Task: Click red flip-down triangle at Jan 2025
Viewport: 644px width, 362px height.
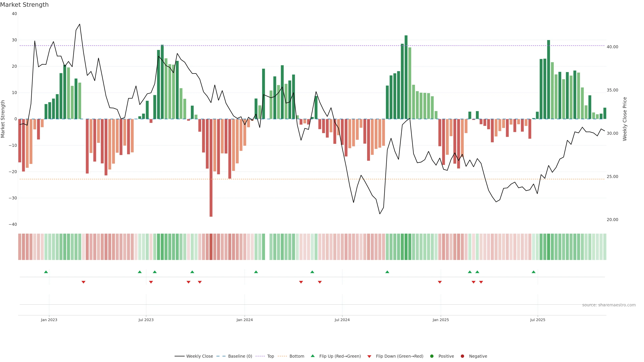Action: [x=440, y=282]
